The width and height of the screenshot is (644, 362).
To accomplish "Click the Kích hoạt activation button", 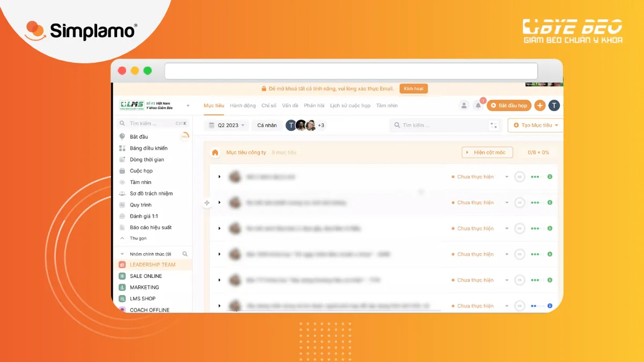I will [413, 88].
